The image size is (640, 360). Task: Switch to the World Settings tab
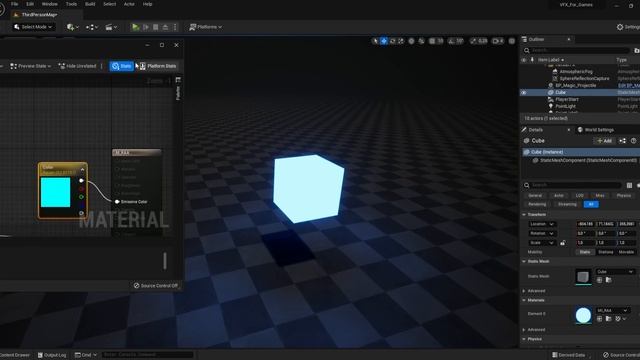click(x=596, y=130)
